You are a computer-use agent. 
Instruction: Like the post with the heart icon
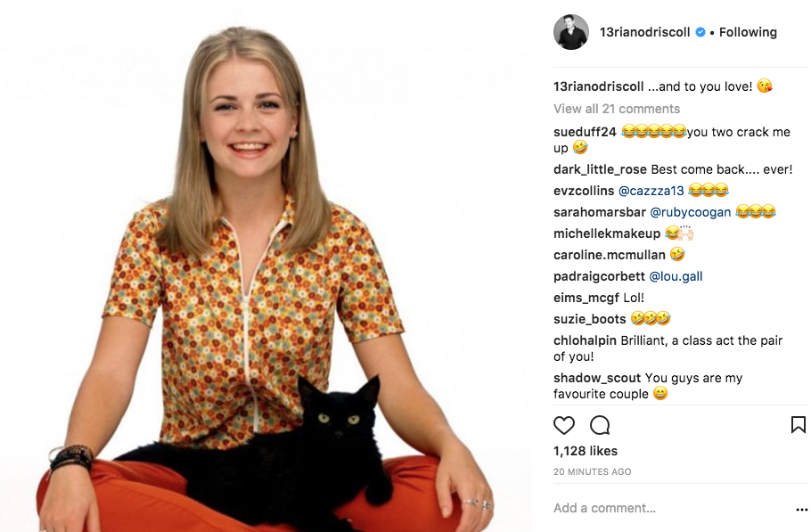564,425
